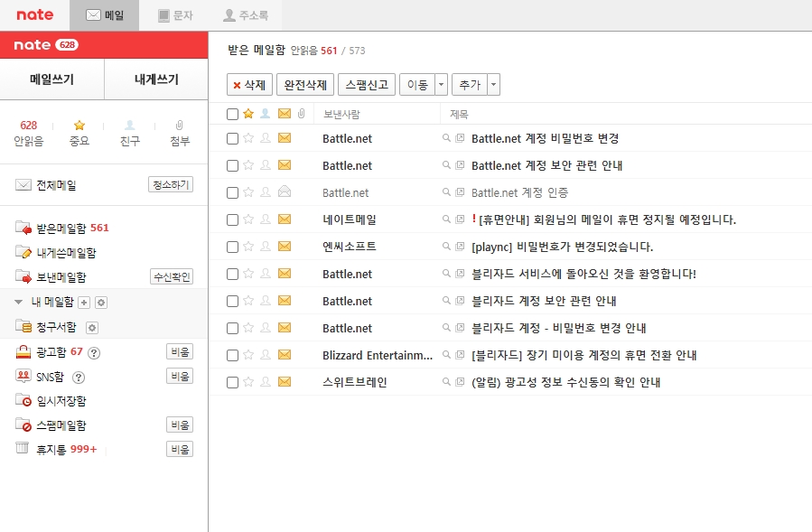The height and width of the screenshot is (532, 812).
Task: Open the 친구 filter icon in sidebar
Action: point(129,125)
